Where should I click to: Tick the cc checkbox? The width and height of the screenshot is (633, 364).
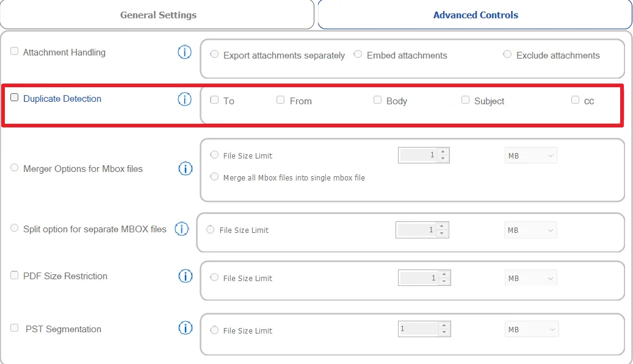tap(575, 100)
